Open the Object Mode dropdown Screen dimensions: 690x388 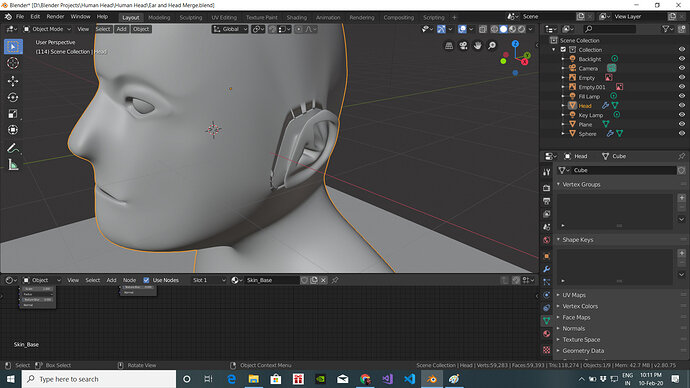47,29
